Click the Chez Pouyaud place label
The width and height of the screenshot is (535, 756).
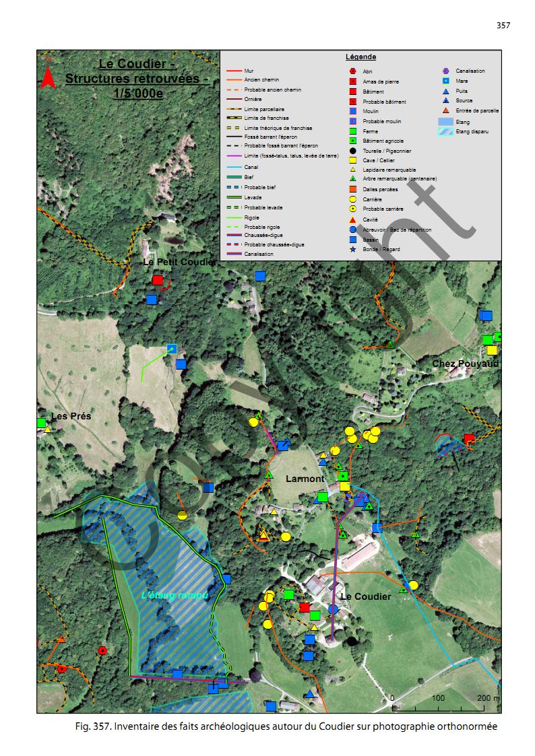[465, 364]
